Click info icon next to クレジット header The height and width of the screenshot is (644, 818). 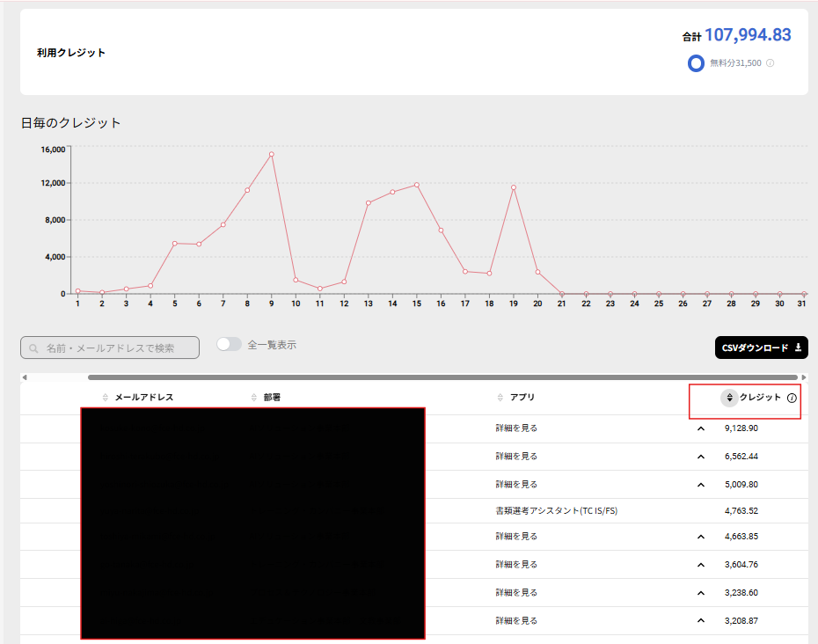(x=792, y=398)
